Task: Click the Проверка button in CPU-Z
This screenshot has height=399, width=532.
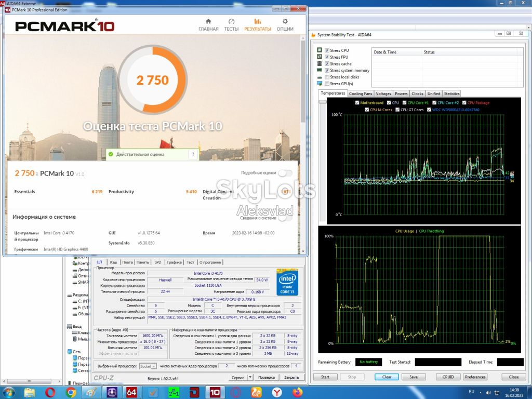Action: click(267, 377)
